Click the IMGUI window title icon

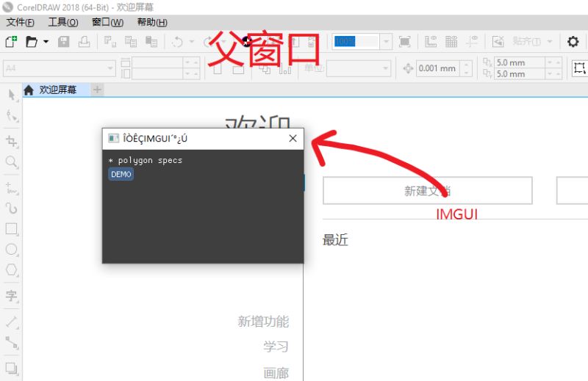[113, 138]
